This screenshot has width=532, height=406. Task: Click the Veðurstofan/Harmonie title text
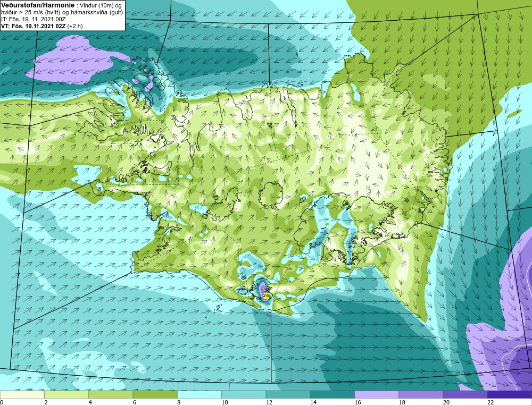[37, 5]
